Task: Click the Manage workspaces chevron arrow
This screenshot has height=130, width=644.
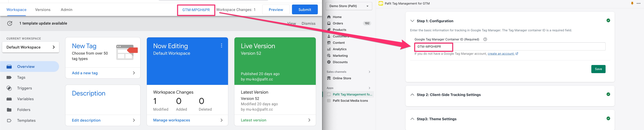Action: click(x=221, y=120)
